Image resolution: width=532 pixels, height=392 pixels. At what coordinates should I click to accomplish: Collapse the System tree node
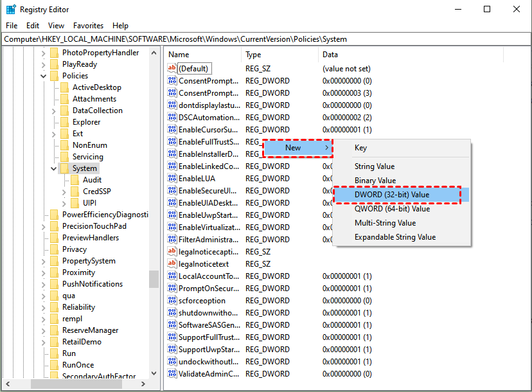(x=53, y=168)
